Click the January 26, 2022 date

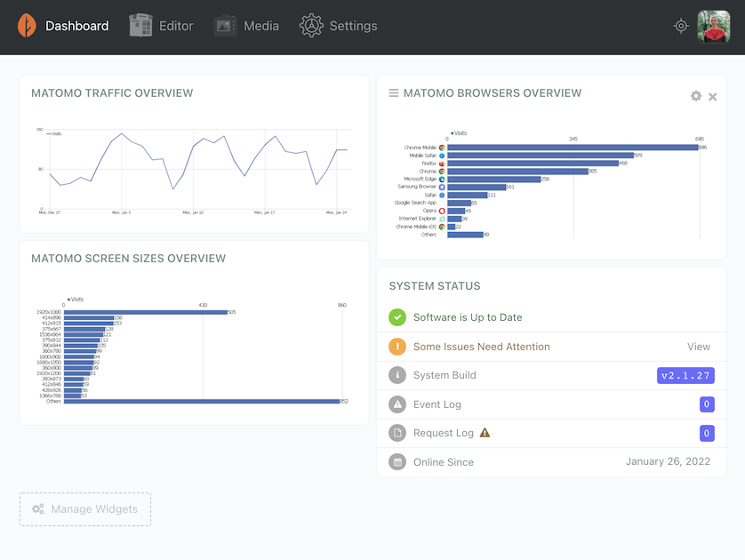pos(668,461)
